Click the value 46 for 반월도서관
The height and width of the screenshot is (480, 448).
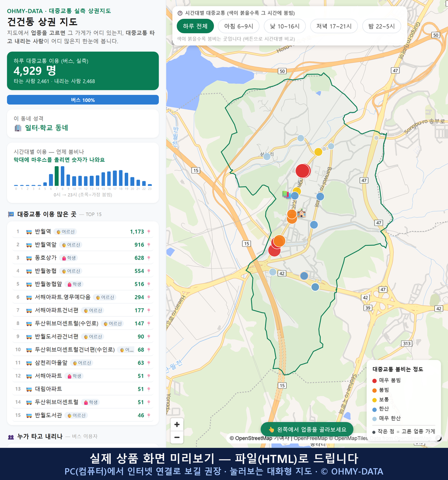coord(140,415)
